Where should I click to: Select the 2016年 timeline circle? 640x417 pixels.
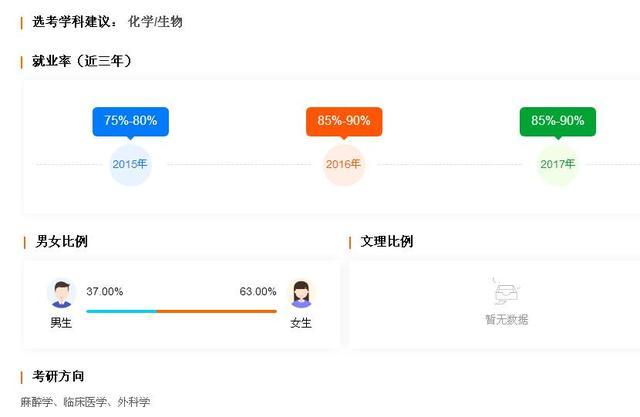point(344,164)
